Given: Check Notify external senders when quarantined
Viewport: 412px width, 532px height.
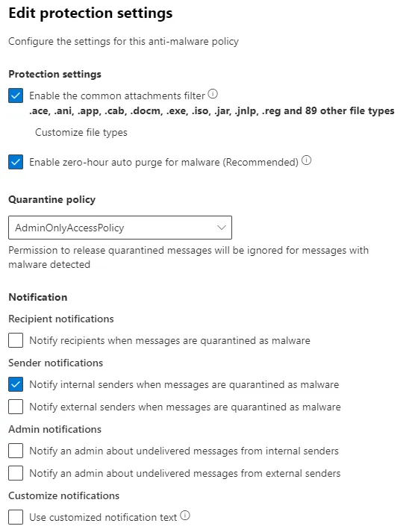Looking at the screenshot, I should (16, 407).
